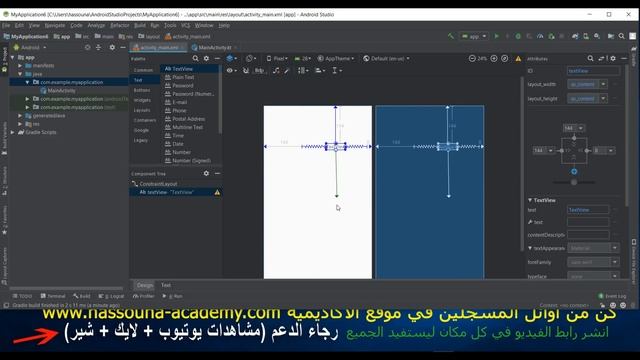Open the Terminal tool window button

click(53, 296)
